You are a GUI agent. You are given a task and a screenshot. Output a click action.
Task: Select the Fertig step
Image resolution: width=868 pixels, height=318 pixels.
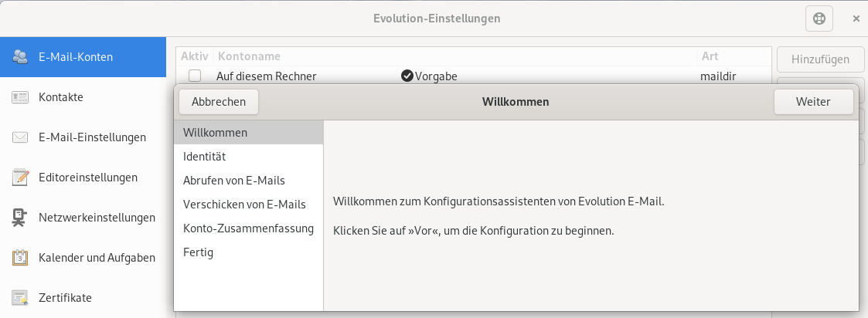click(x=198, y=252)
